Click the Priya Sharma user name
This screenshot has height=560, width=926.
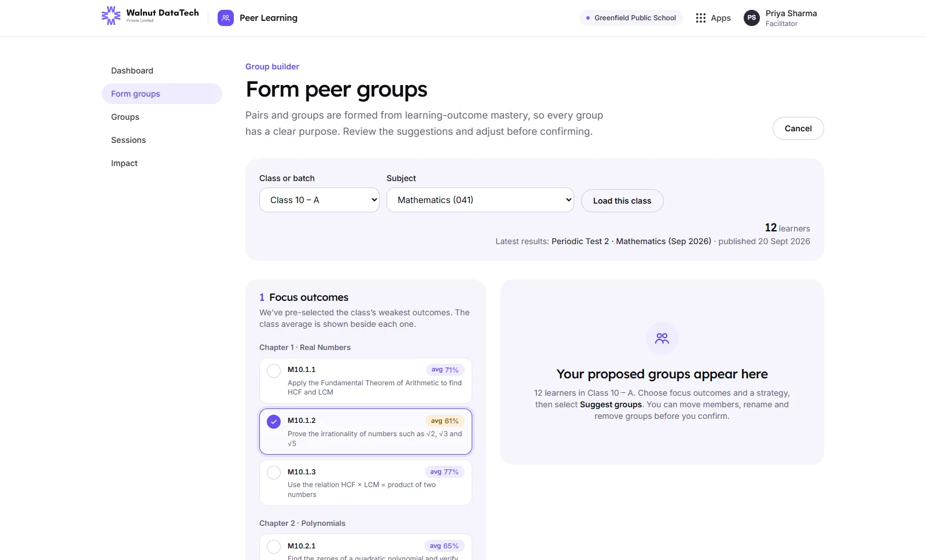(791, 13)
